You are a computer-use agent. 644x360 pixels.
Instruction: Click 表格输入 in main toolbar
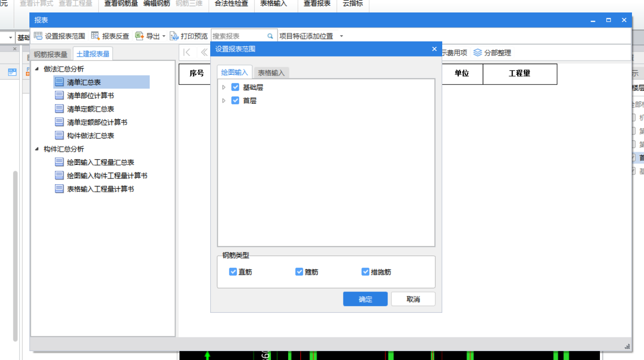[x=273, y=4]
